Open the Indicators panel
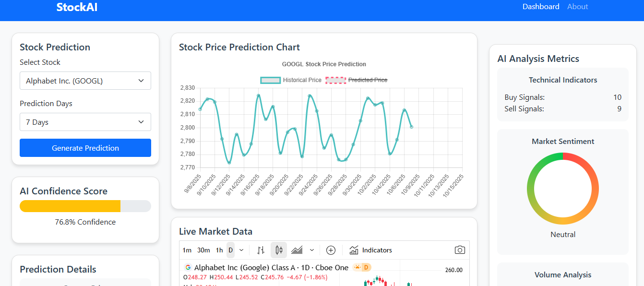Screen dimensions: 644x286 pos(370,250)
